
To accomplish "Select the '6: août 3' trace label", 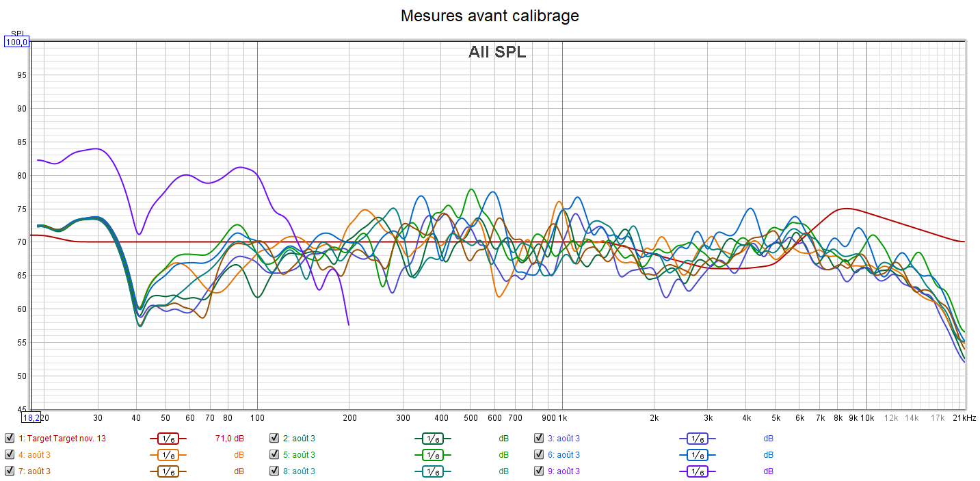I will coord(564,455).
